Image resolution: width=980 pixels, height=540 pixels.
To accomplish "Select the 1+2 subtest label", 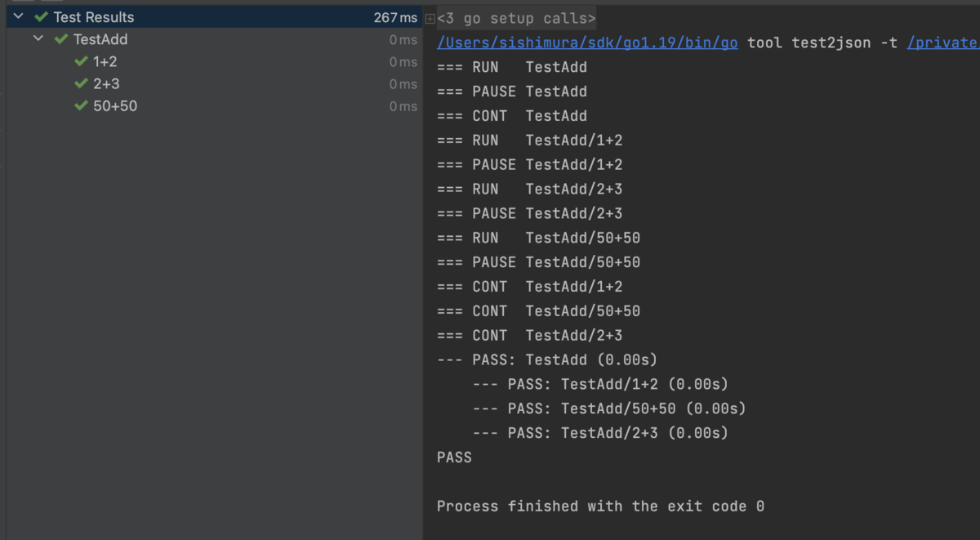I will click(x=105, y=61).
